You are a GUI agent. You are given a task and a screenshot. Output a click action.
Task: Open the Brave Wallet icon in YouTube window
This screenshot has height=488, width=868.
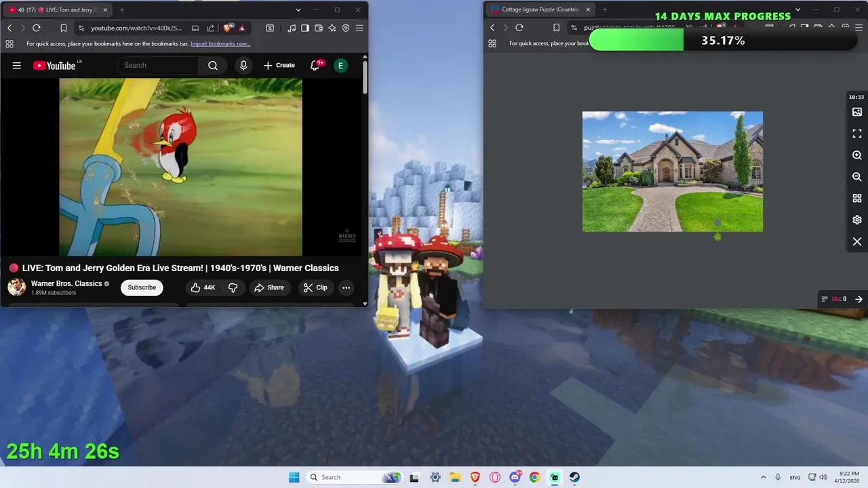click(x=319, y=28)
